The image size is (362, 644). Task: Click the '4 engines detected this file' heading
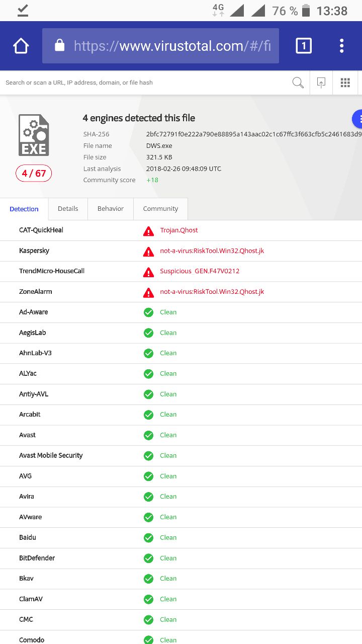[x=139, y=118]
